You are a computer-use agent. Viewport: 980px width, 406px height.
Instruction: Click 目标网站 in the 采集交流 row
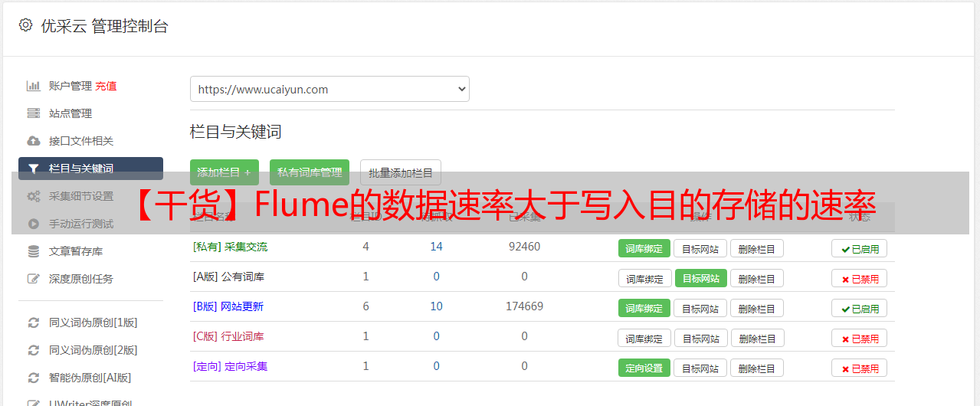point(700,248)
